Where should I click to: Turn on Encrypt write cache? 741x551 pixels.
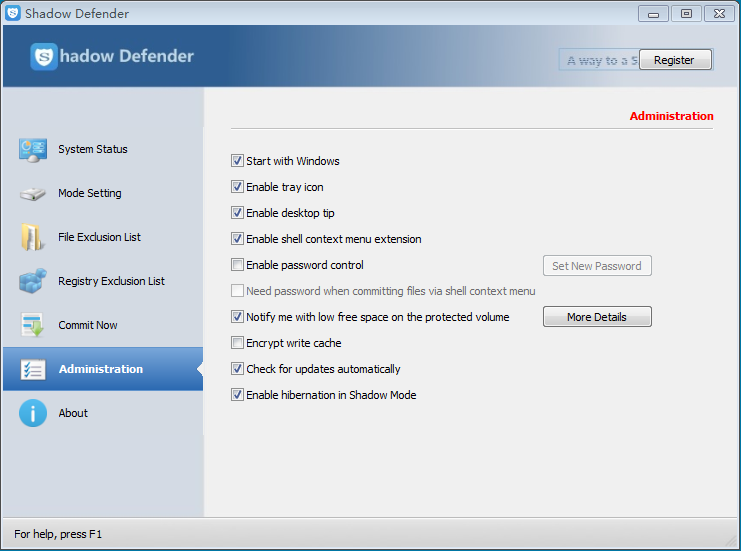[x=237, y=343]
